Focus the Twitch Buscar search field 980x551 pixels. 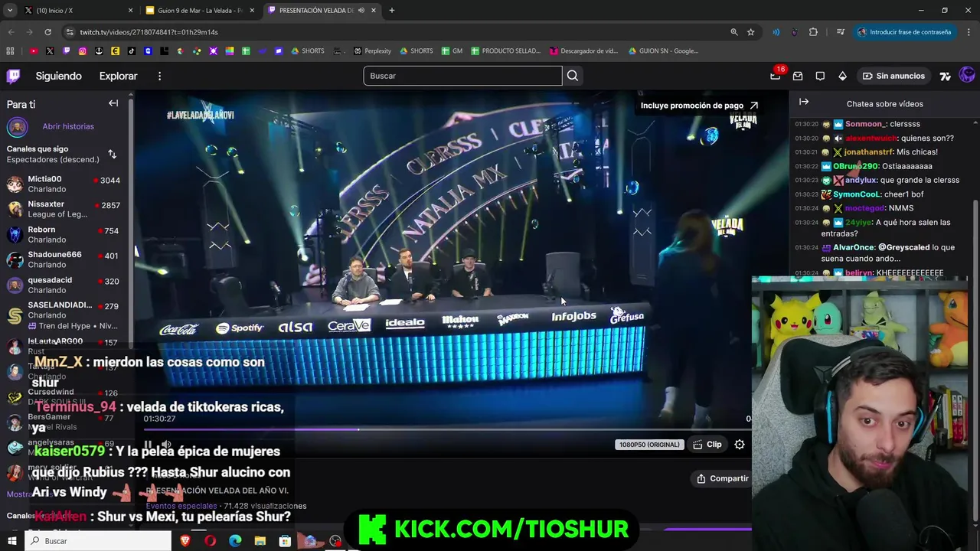point(462,76)
